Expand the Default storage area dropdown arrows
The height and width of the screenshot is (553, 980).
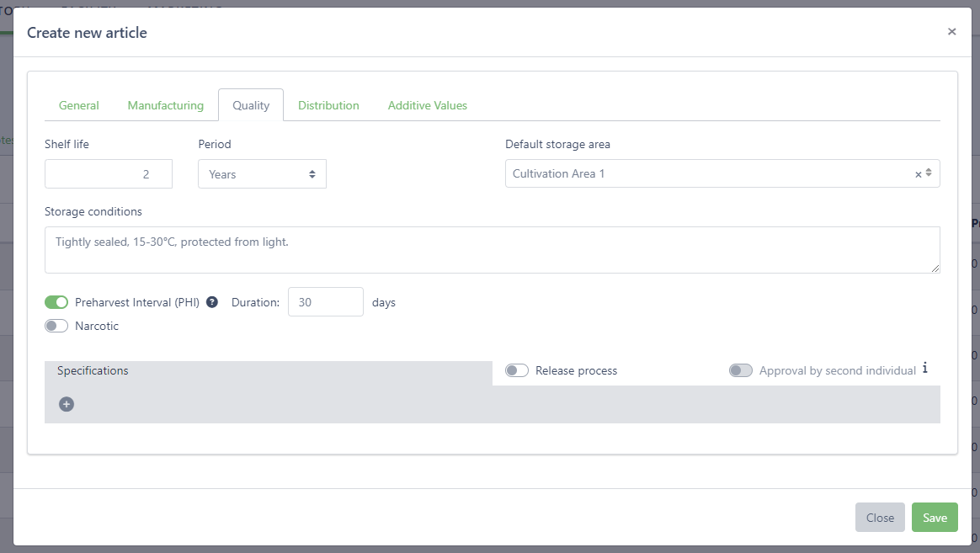tap(929, 173)
